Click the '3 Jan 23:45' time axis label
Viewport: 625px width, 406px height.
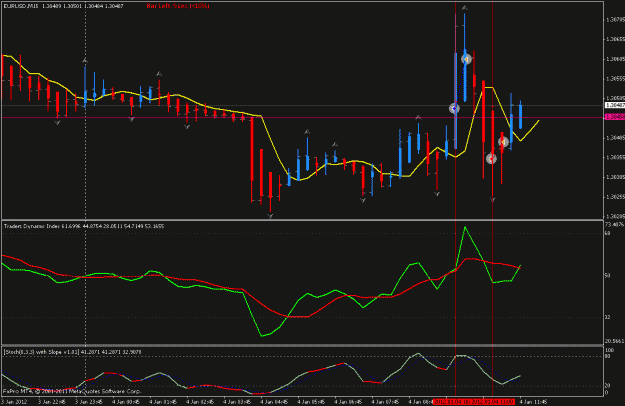[89, 402]
